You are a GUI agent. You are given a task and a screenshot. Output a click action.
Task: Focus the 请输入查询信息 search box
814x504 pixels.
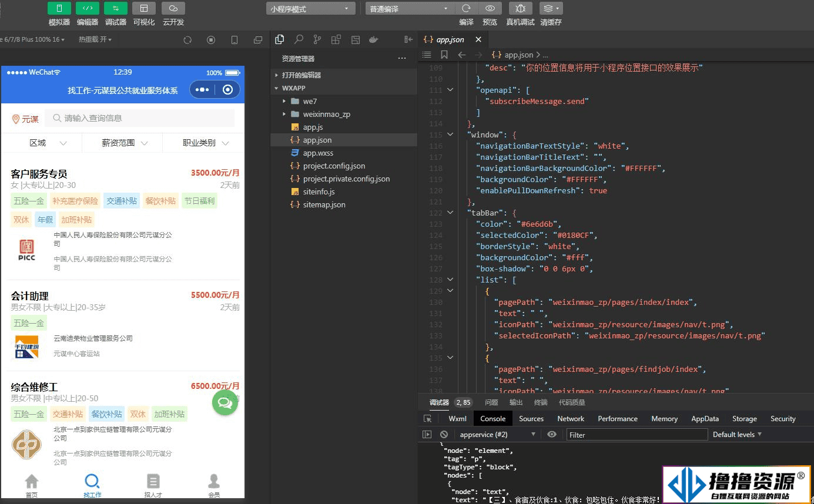click(x=140, y=118)
